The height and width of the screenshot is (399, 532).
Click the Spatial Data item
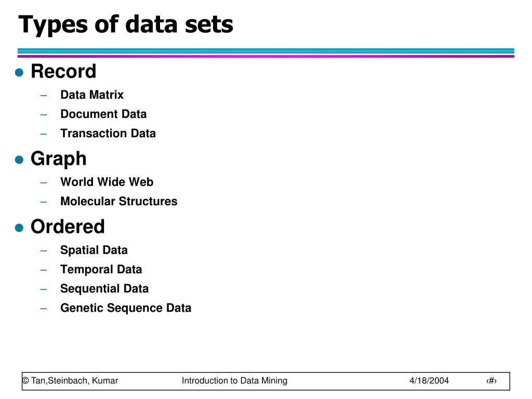tap(94, 250)
